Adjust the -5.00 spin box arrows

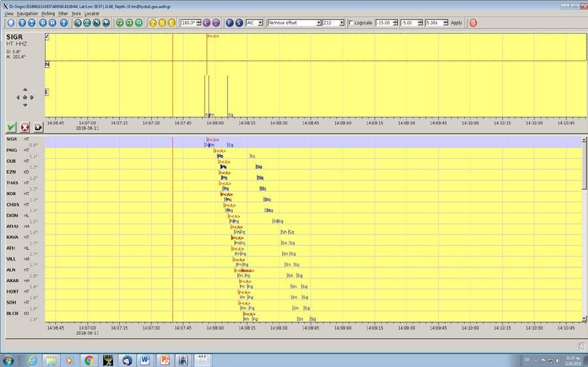click(x=420, y=23)
